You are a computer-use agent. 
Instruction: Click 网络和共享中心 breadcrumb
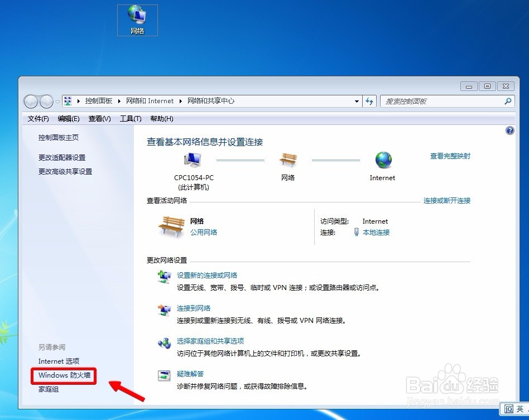[x=211, y=101]
